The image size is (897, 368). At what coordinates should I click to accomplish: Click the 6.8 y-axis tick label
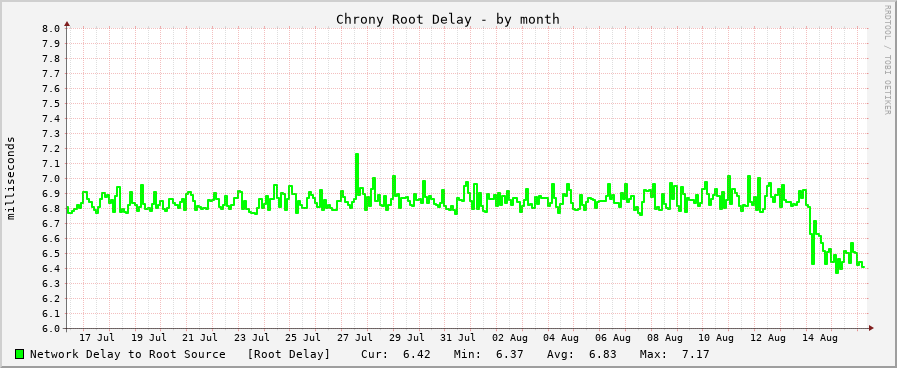point(51,209)
